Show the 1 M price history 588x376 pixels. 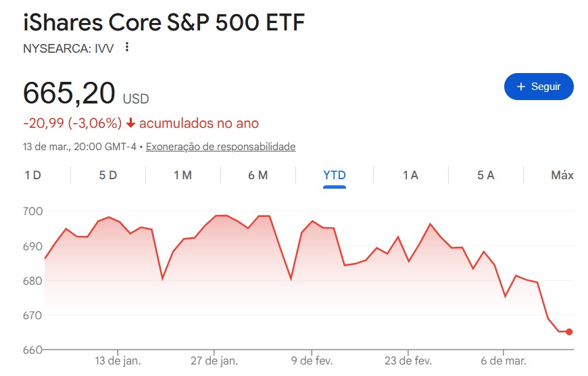click(x=182, y=175)
